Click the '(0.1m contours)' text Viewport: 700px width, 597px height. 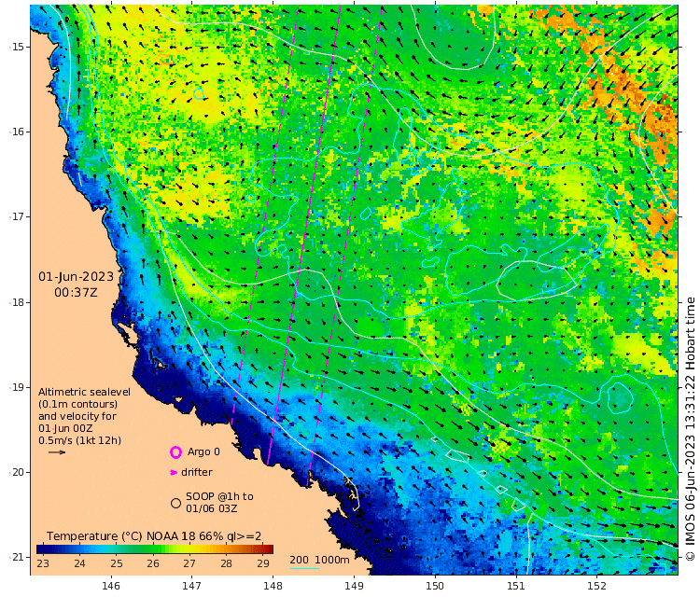[x=78, y=404]
